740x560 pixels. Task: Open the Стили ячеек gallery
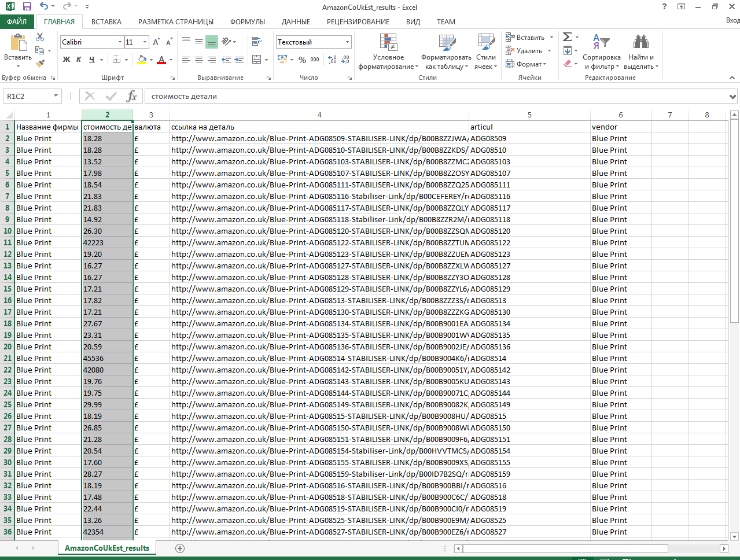[x=486, y=51]
